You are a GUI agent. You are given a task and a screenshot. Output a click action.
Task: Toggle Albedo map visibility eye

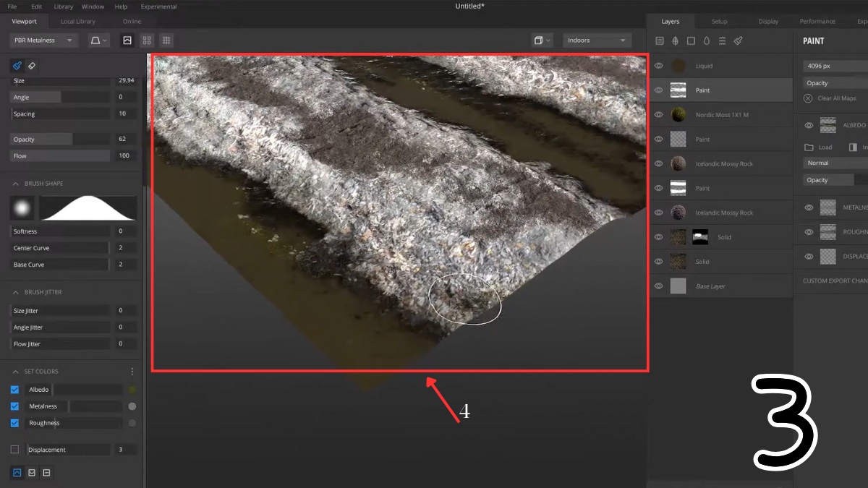click(x=809, y=125)
